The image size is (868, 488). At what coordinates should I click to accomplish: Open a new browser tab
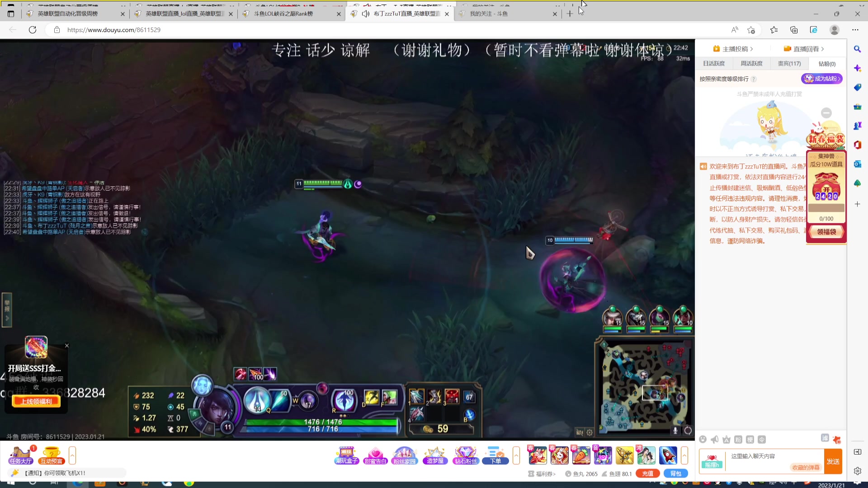pyautogui.click(x=570, y=14)
